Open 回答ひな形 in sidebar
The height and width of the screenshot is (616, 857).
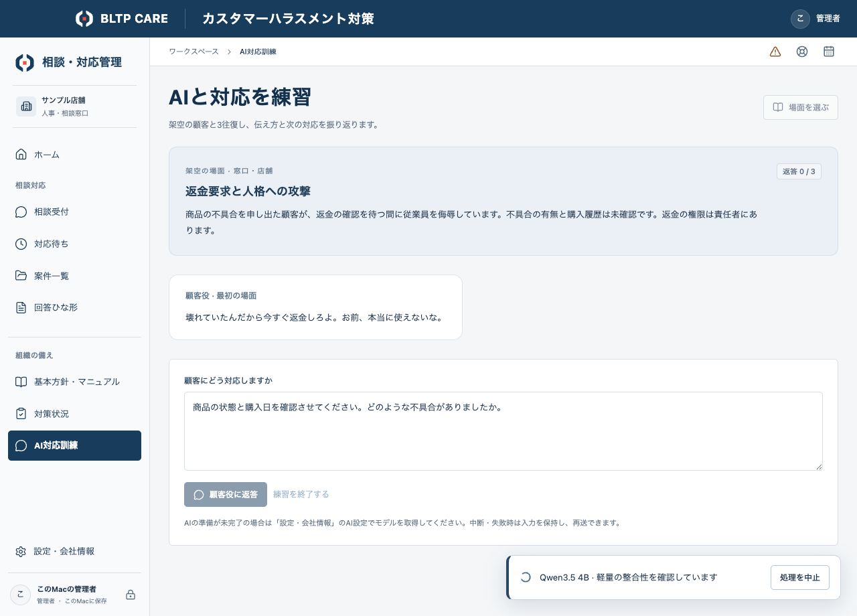click(x=74, y=307)
